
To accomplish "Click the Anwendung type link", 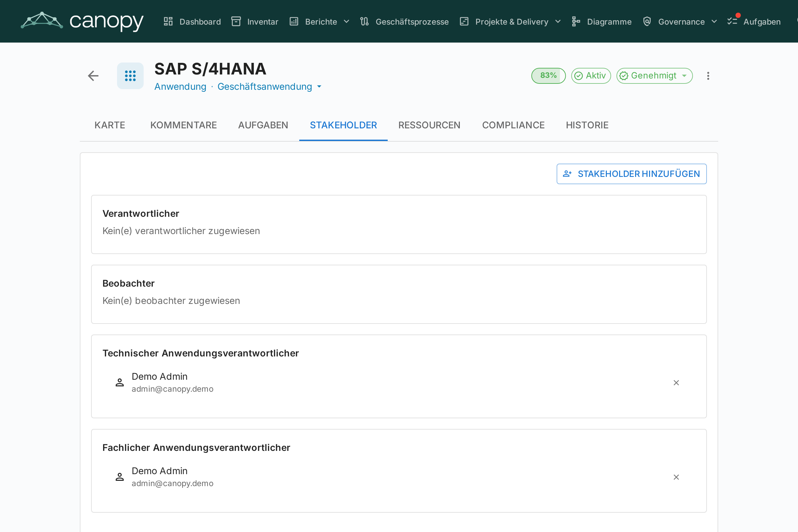I will tap(181, 87).
